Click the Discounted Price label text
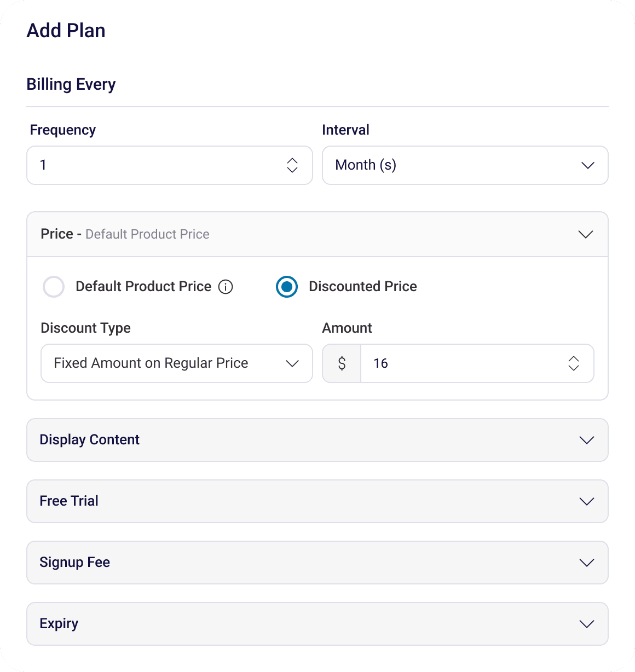Viewport: 635px width, 672px height. pyautogui.click(x=363, y=287)
